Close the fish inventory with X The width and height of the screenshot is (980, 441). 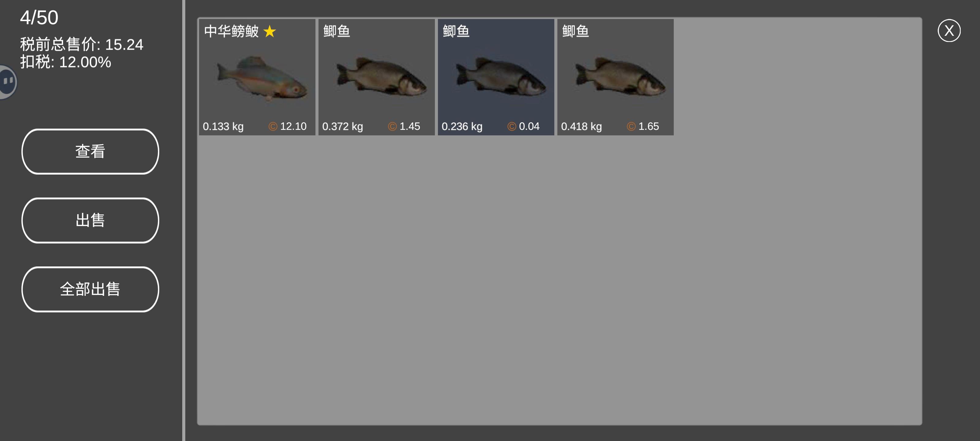949,30
